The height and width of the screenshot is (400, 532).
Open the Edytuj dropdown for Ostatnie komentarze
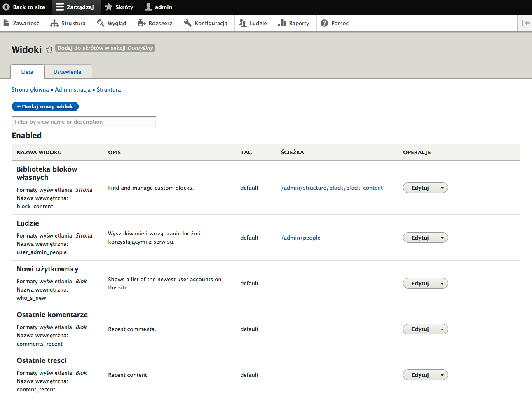tap(442, 329)
